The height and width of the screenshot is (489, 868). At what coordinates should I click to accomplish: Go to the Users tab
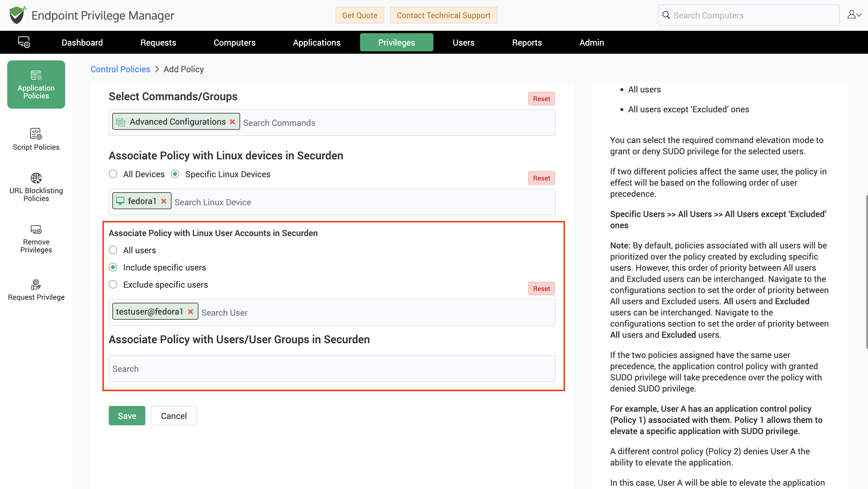point(464,43)
